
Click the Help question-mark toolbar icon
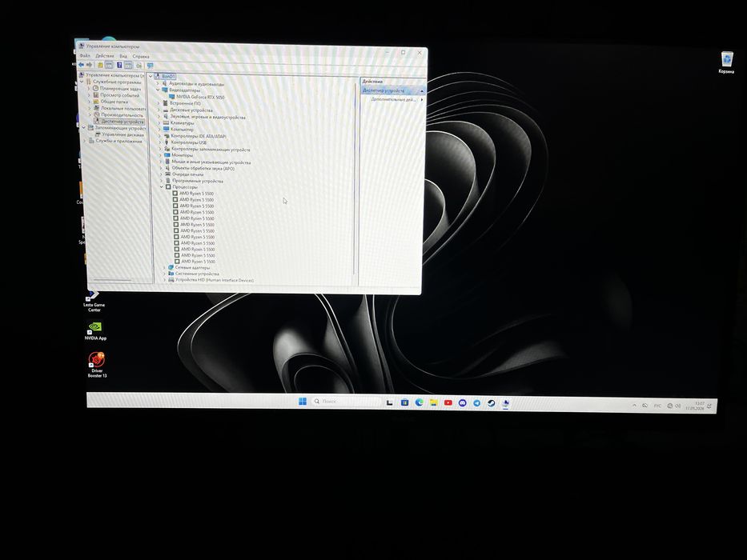(x=119, y=66)
